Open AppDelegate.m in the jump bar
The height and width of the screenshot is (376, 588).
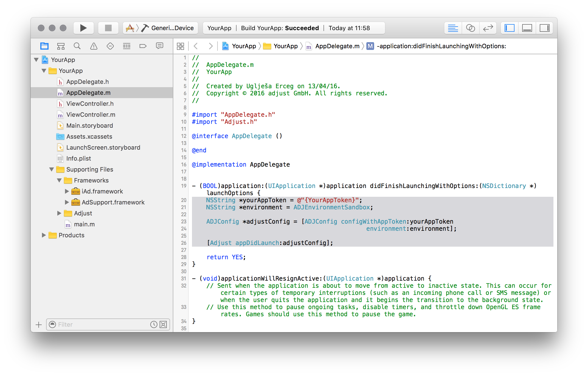point(337,46)
